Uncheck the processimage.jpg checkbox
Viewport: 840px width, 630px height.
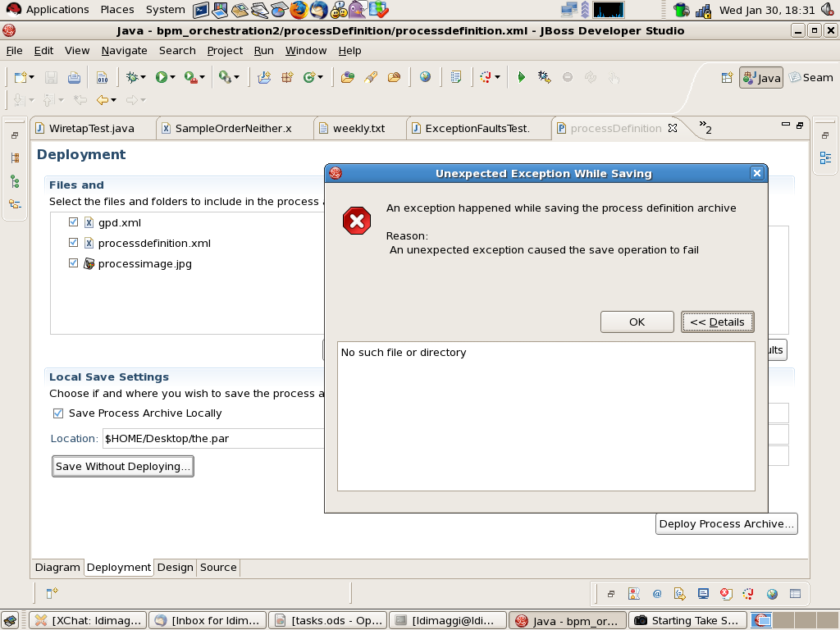[73, 263]
